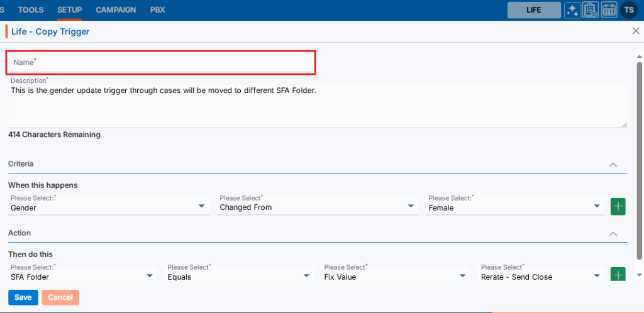The width and height of the screenshot is (644, 313).
Task: Open the Rerate - Send Close dropdown
Action: [x=541, y=276]
